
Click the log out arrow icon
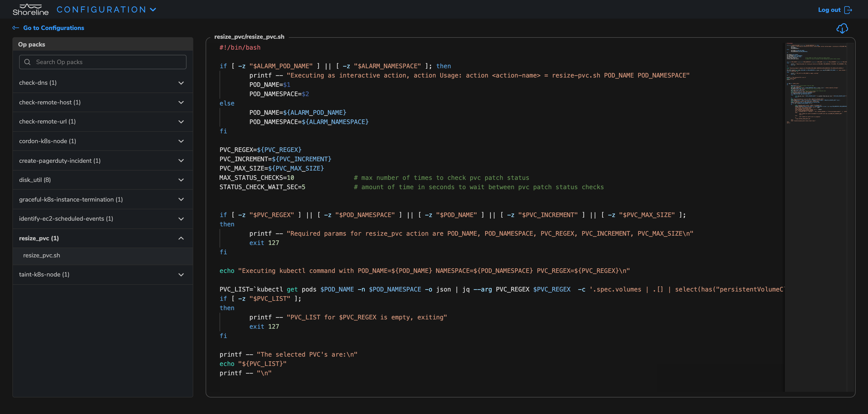848,10
